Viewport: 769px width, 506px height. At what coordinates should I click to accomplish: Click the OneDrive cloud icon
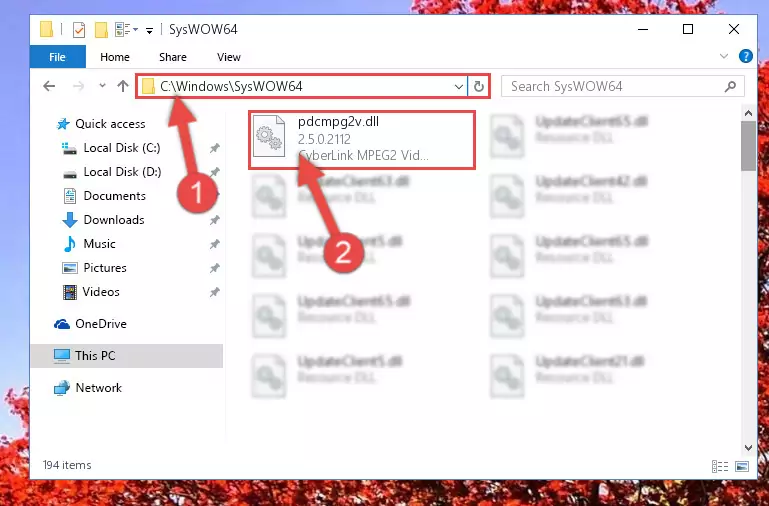coord(62,324)
